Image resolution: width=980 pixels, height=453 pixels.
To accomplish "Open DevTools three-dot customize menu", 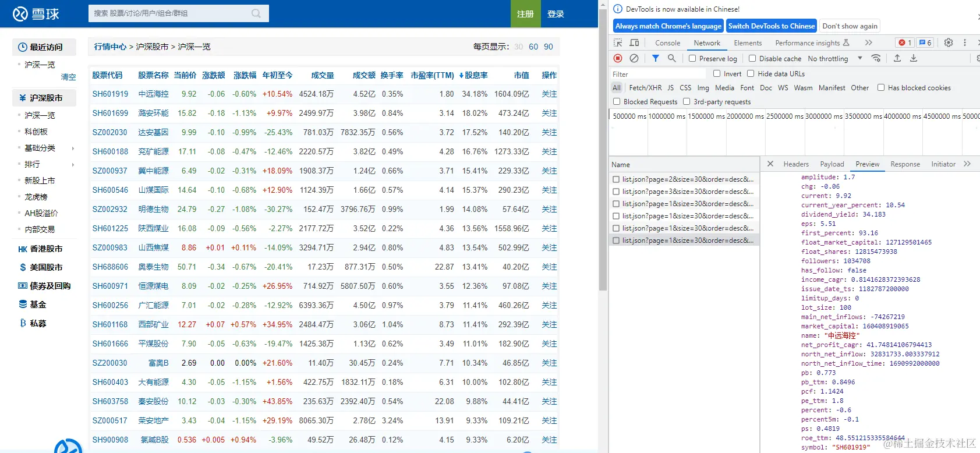I will [965, 43].
